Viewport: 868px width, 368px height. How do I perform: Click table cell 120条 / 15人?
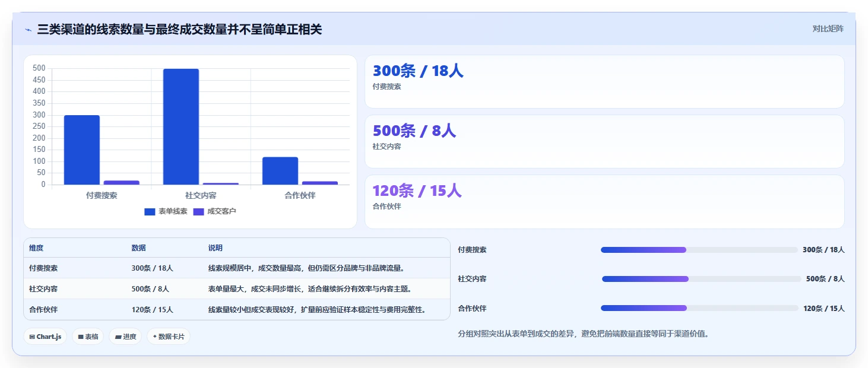[152, 310]
